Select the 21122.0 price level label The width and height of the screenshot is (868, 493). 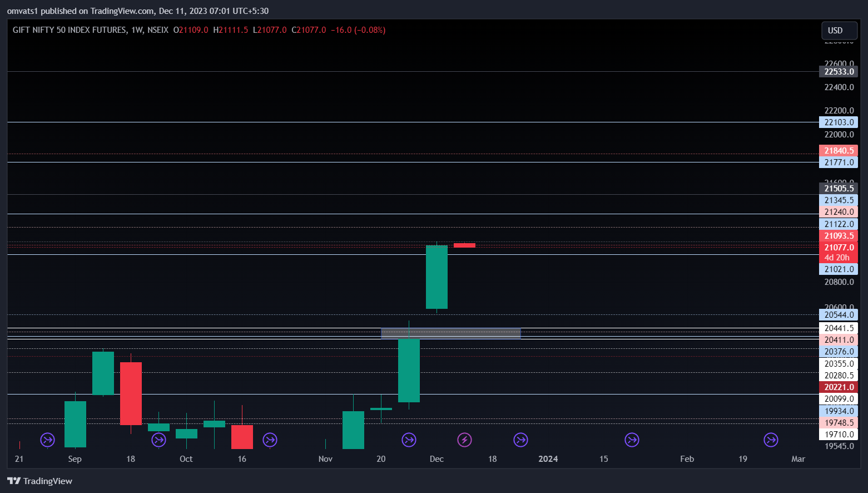[x=839, y=224]
